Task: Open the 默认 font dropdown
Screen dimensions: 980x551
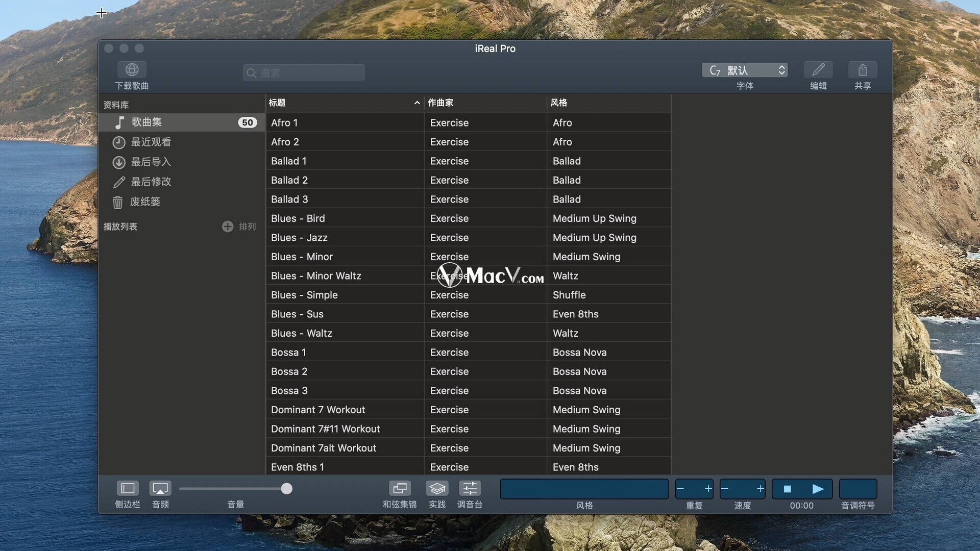Action: click(x=745, y=70)
